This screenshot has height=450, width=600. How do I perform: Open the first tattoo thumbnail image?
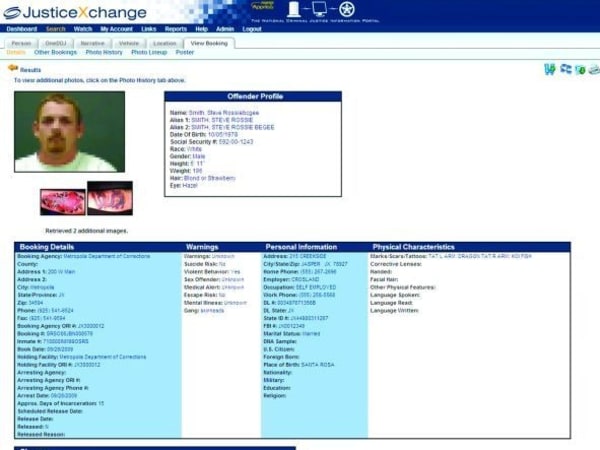(62, 198)
